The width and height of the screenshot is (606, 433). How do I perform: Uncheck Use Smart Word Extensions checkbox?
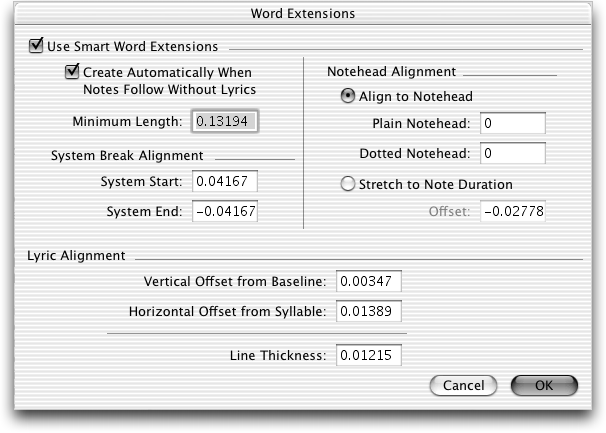(x=36, y=46)
